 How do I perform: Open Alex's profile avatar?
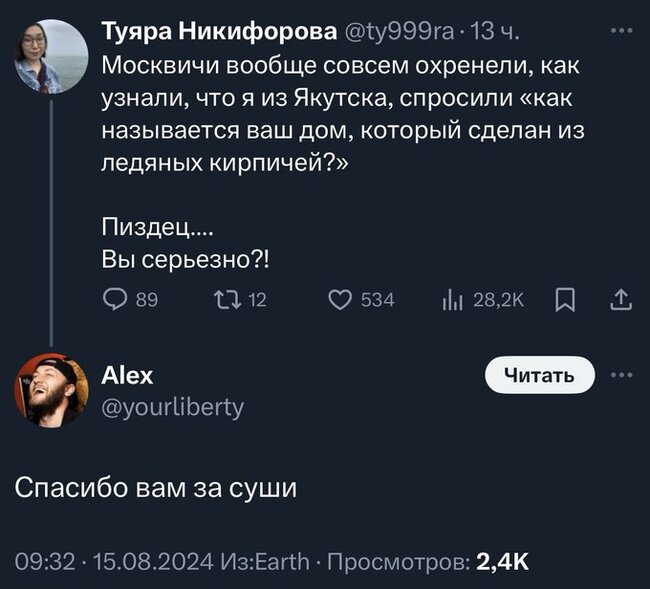tap(50, 390)
